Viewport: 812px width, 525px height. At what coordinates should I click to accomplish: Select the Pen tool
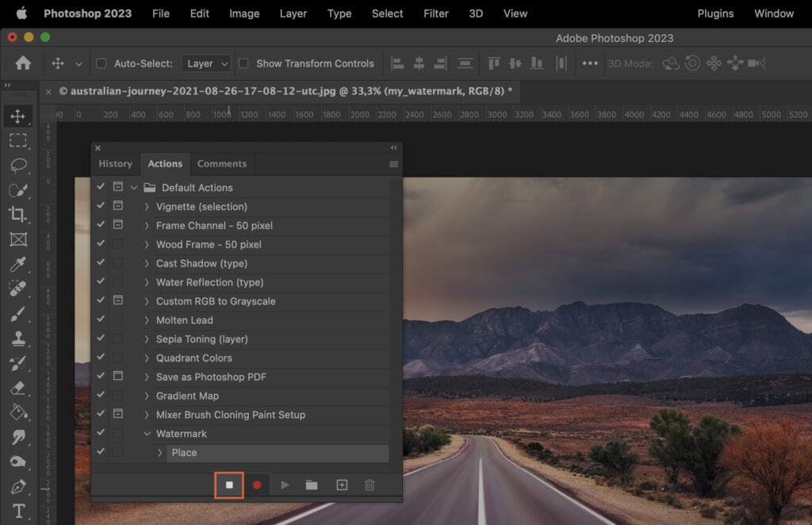tap(19, 487)
